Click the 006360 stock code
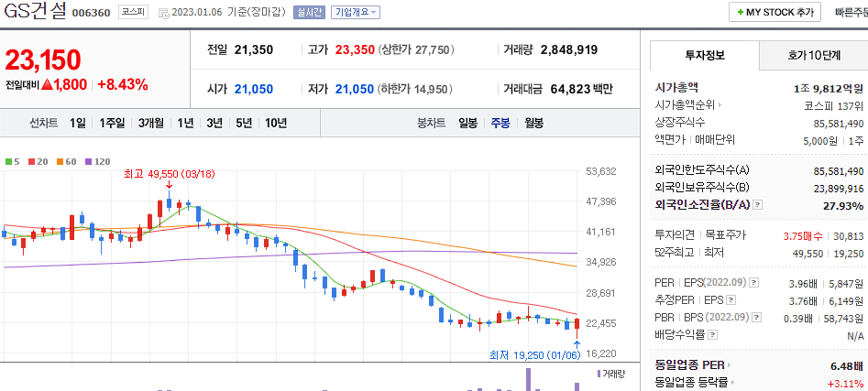 click(x=92, y=13)
